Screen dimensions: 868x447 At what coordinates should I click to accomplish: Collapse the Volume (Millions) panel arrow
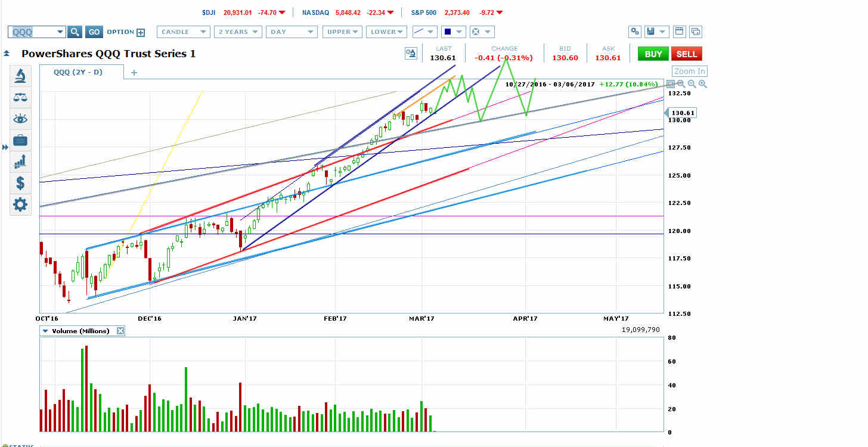45,331
